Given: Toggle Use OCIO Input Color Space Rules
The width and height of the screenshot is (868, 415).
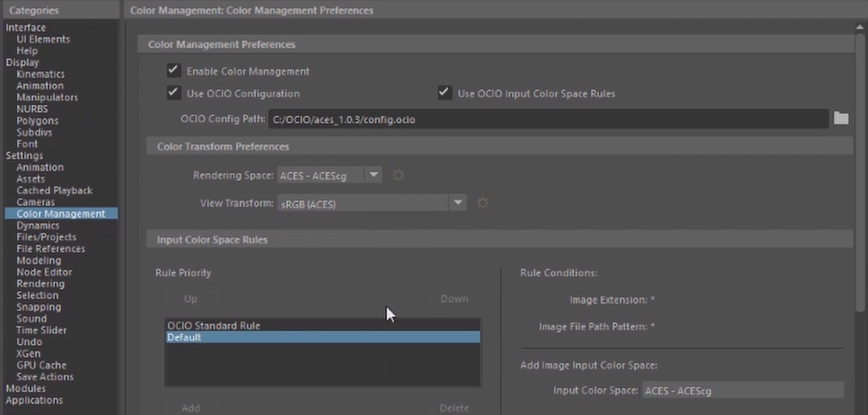Looking at the screenshot, I should coord(444,93).
